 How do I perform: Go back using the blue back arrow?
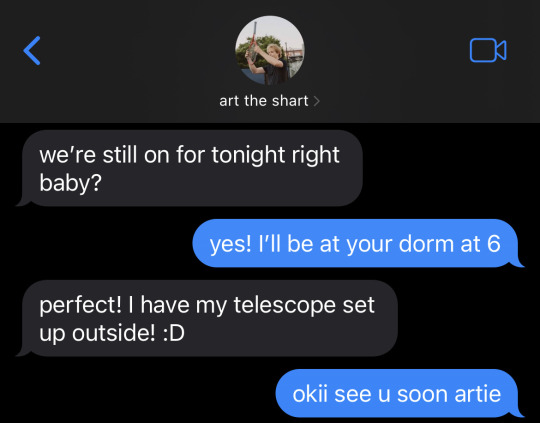[32, 51]
